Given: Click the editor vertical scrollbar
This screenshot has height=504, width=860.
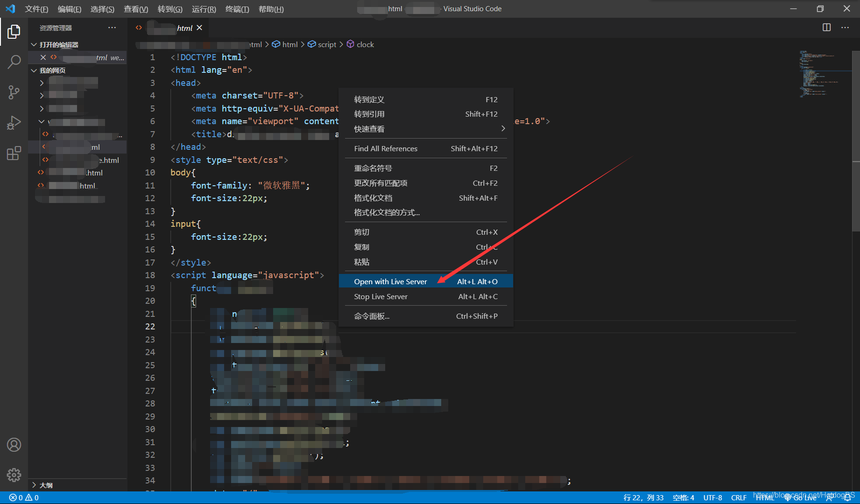Looking at the screenshot, I should (856, 140).
